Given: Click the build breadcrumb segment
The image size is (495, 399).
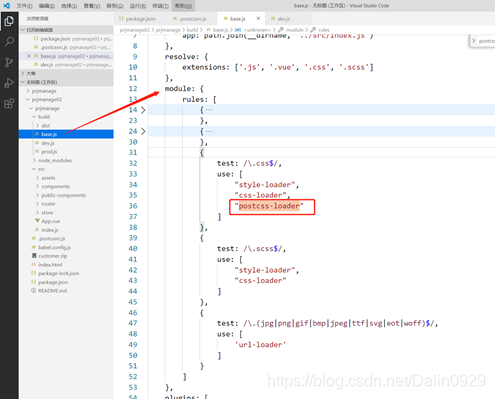Looking at the screenshot, I should pyautogui.click(x=192, y=30).
